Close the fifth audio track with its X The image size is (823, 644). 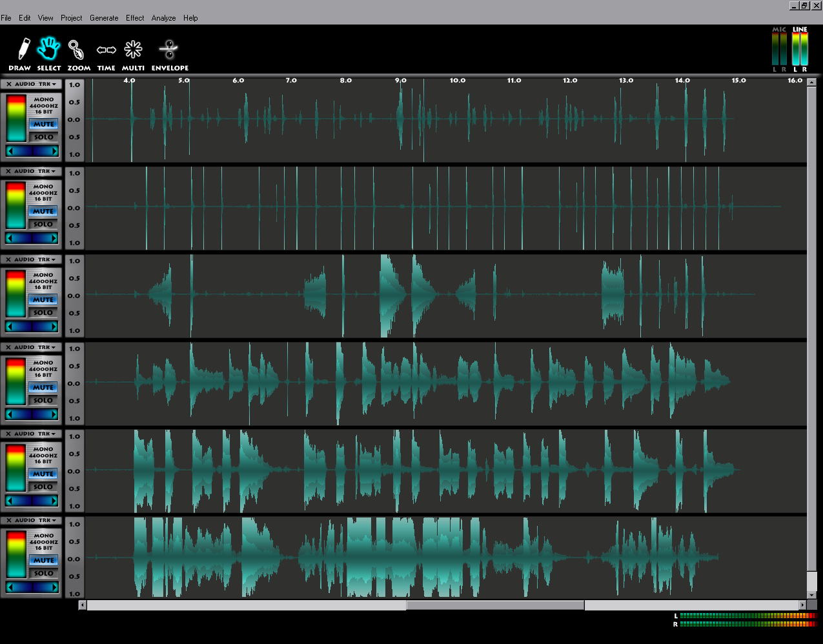tap(9, 434)
